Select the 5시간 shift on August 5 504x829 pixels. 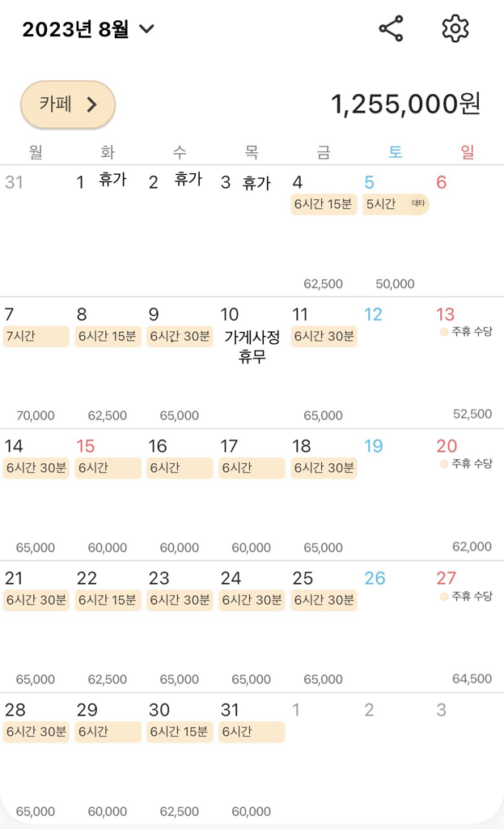click(x=396, y=204)
